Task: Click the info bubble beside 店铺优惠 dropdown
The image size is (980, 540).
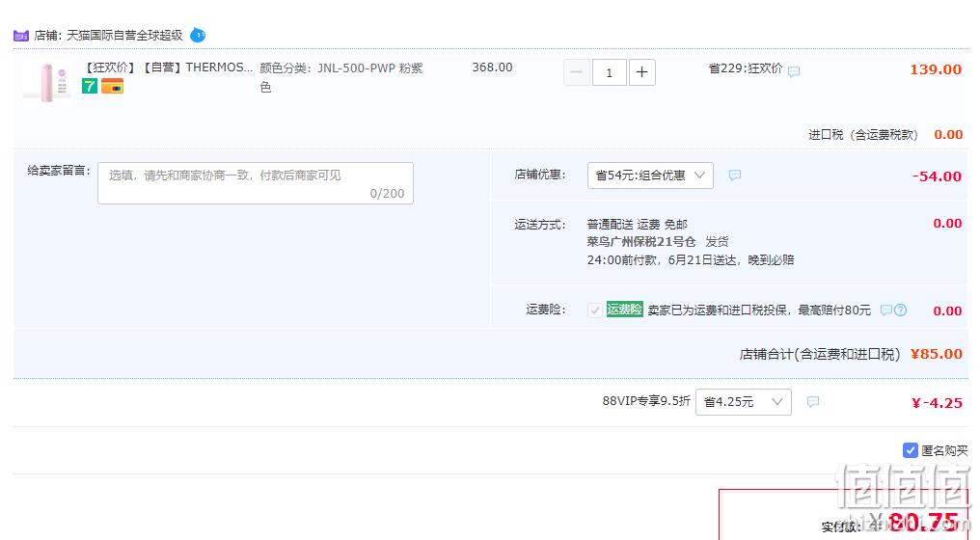Action: click(x=735, y=175)
